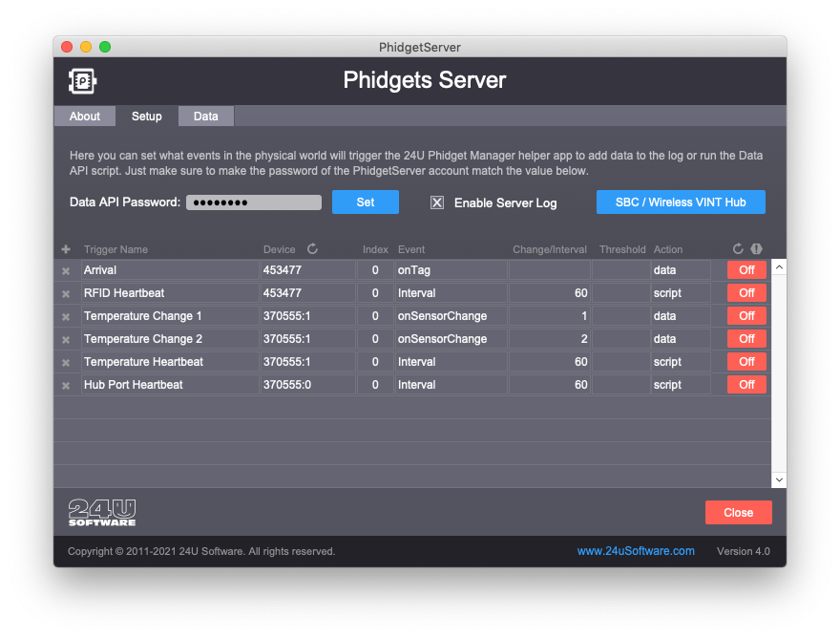Open Event dropdown for Arrival row
840x638 pixels.
click(451, 269)
